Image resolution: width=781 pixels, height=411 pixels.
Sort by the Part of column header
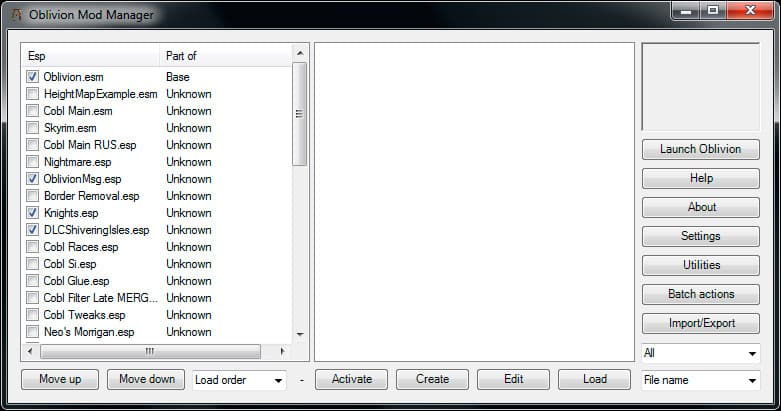click(x=226, y=56)
